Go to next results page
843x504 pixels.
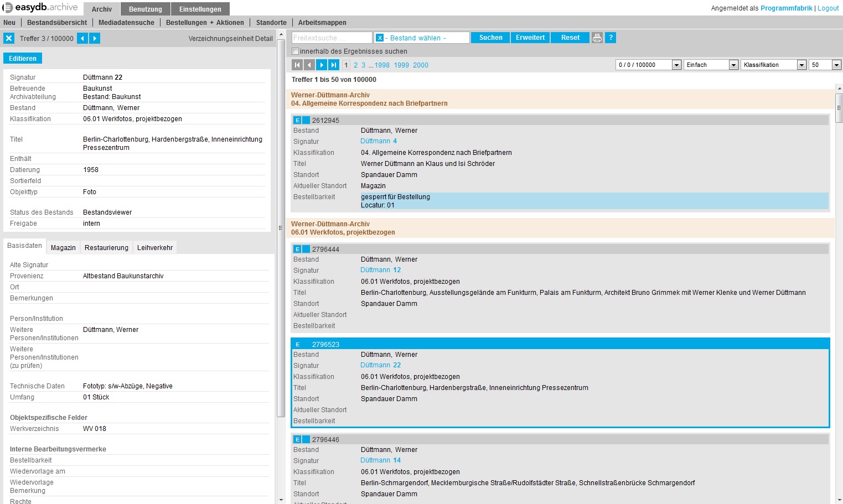click(322, 65)
